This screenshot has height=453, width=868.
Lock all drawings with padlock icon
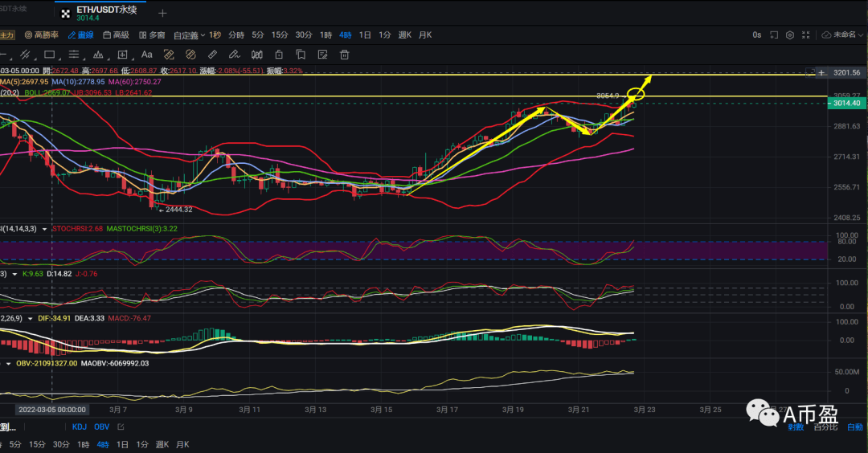pos(279,55)
